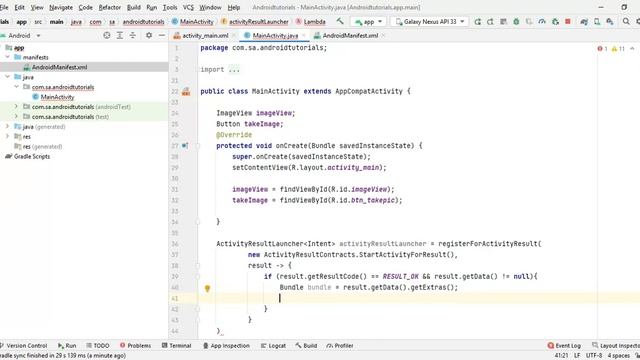Select MainActivity in the project tree
This screenshot has width=640, height=360.
(x=57, y=97)
